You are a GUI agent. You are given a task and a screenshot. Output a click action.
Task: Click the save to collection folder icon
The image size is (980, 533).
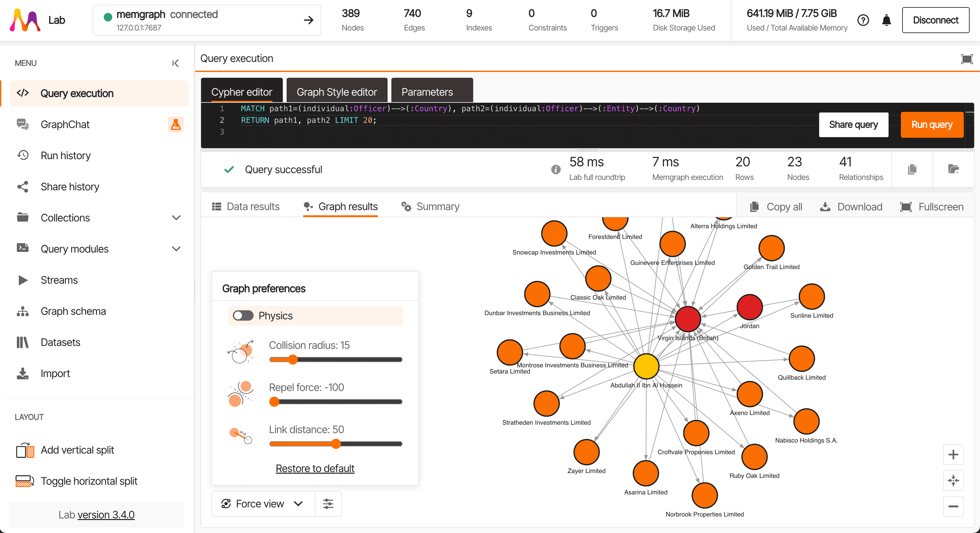(953, 169)
